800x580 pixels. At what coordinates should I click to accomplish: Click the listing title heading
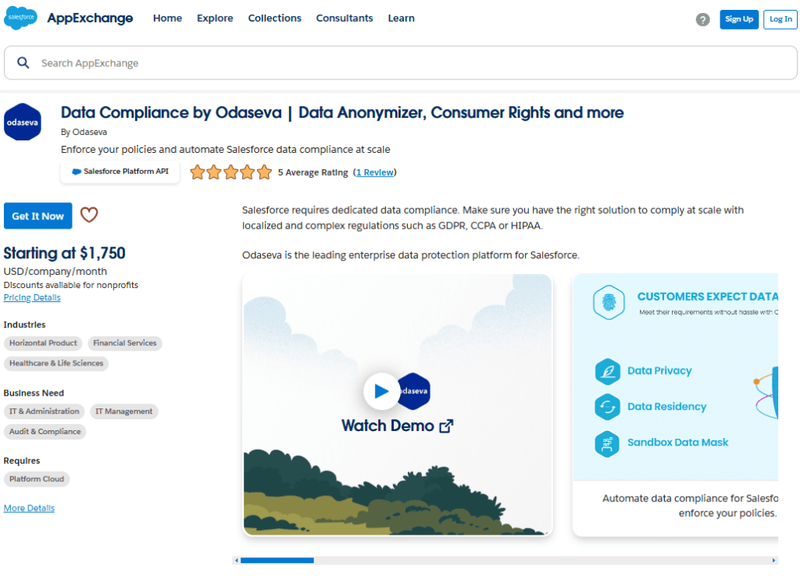[342, 113]
